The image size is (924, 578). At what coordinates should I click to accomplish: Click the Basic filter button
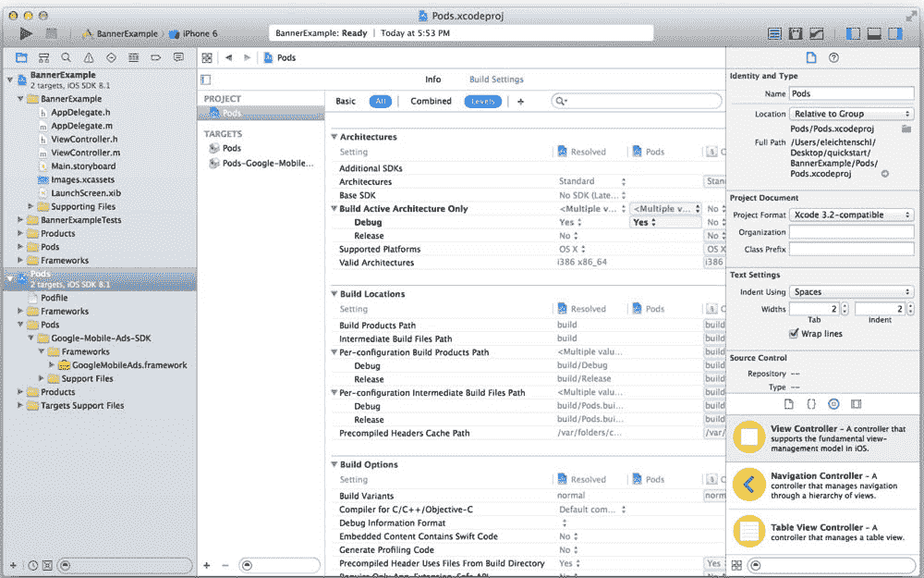coord(346,102)
